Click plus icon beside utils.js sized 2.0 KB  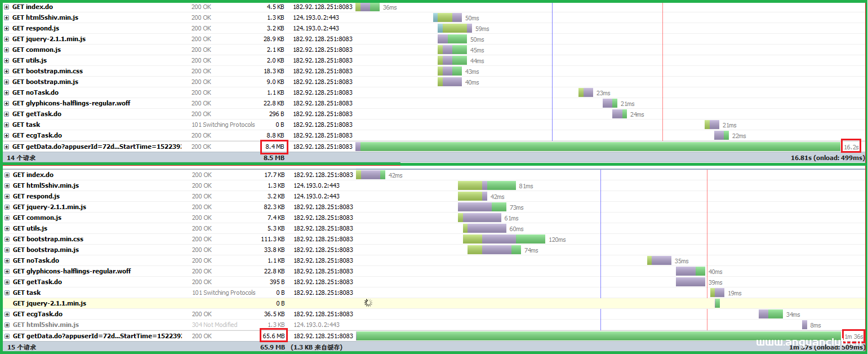[x=7, y=61]
